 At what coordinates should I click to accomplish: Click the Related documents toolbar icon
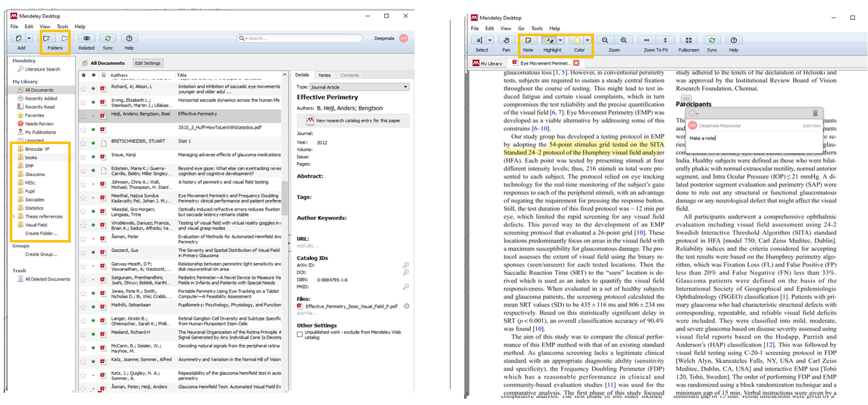click(86, 39)
